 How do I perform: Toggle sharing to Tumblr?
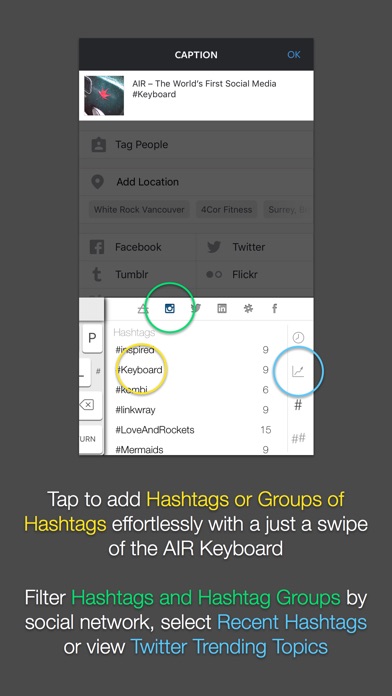pos(138,274)
